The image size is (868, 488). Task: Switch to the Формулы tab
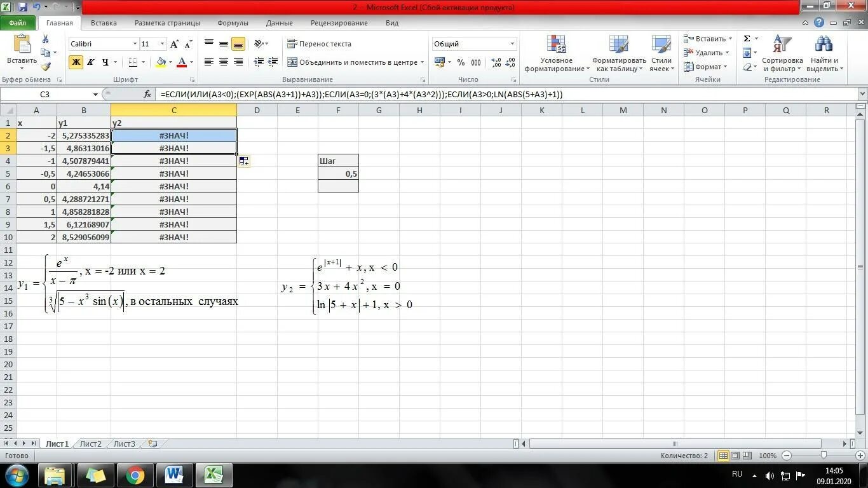tap(233, 23)
